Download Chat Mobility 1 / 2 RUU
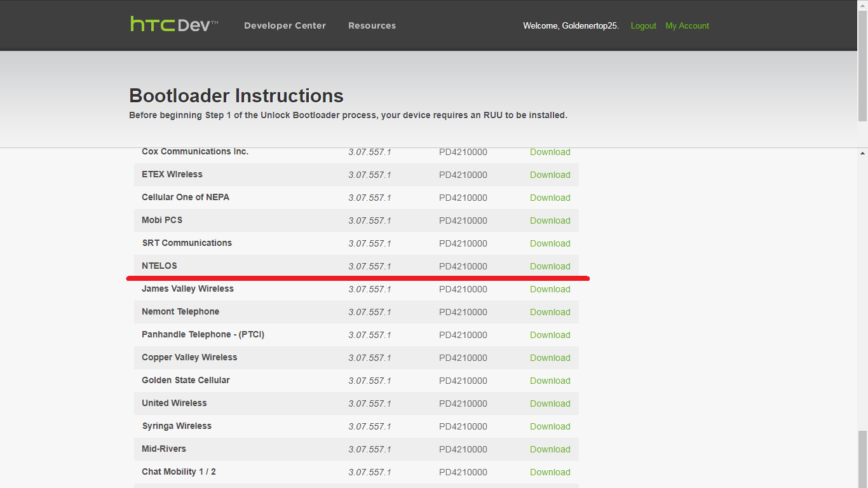This screenshot has width=868, height=488. pyautogui.click(x=550, y=472)
